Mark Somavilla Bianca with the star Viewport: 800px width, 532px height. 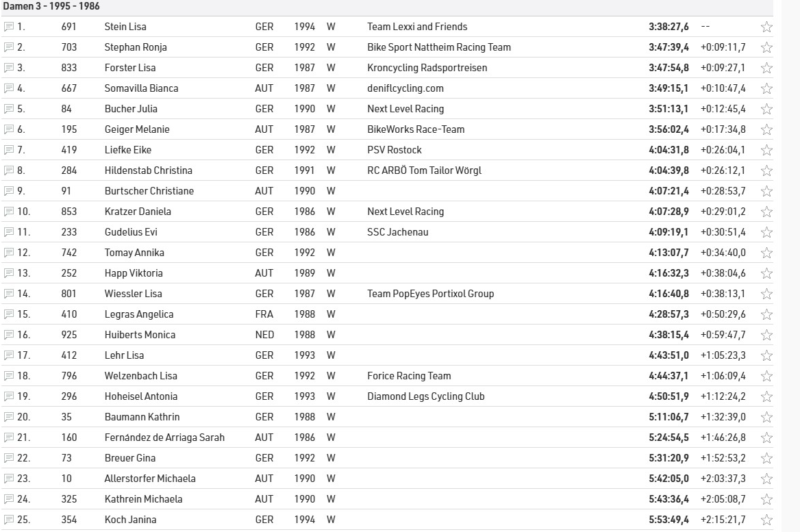766,89
